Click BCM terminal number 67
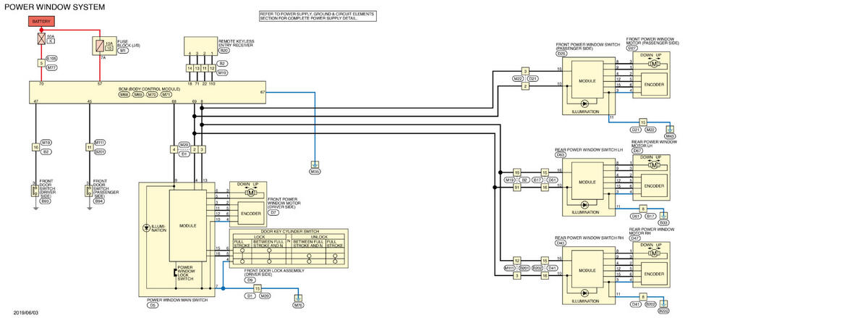 point(262,93)
